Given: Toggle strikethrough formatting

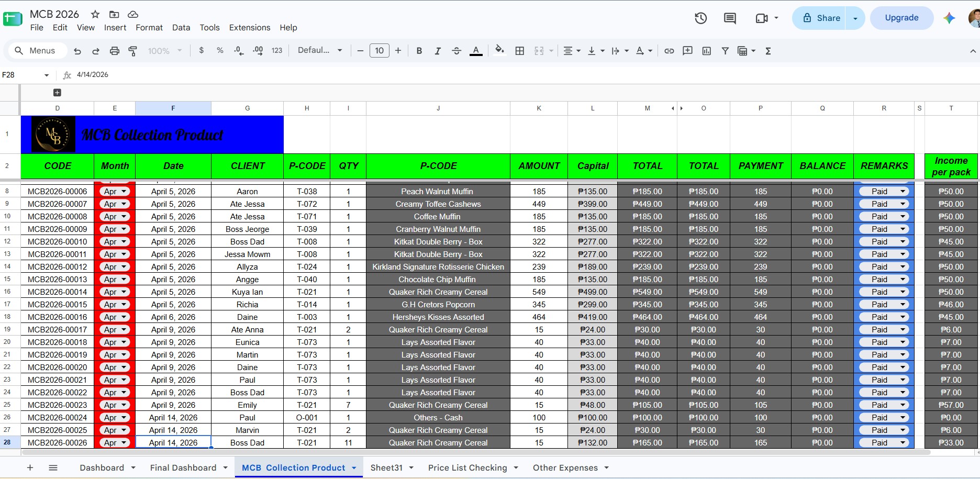Looking at the screenshot, I should [456, 51].
